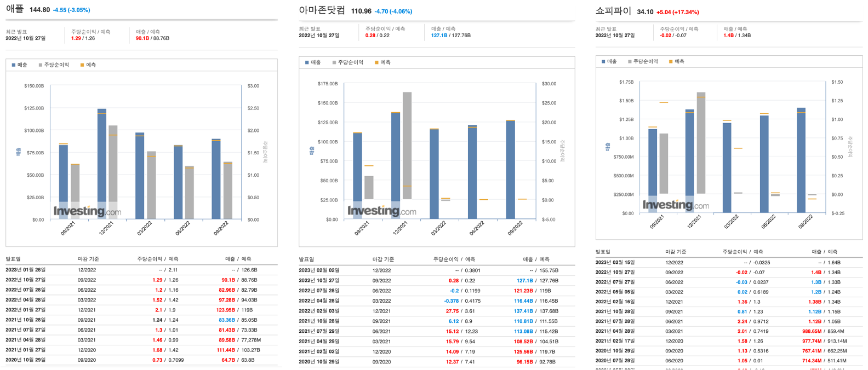868x370 pixels.
Task: Click the gray EPS bar 12/2021 in Shopify chart
Action: 701,143
